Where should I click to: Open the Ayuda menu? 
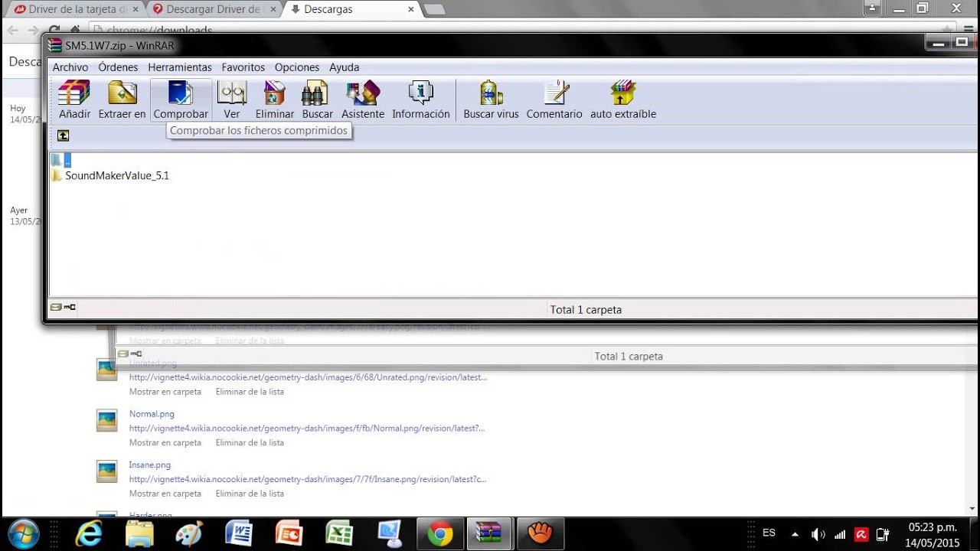coord(345,67)
